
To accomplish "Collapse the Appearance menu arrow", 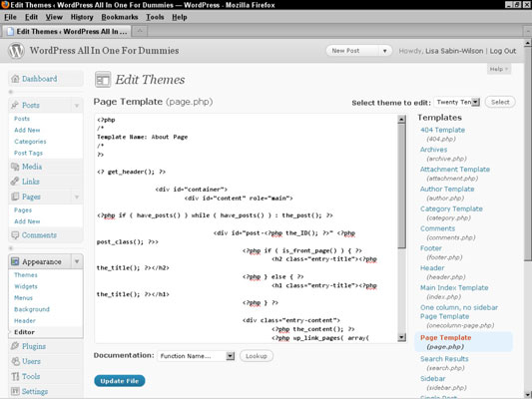I will (x=77, y=261).
